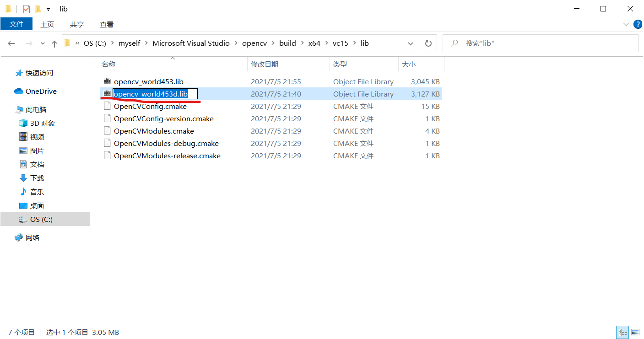Viewport: 644px width, 339px height.
Task: Expand the chevron after vc15 breadcrumb
Action: tap(355, 43)
